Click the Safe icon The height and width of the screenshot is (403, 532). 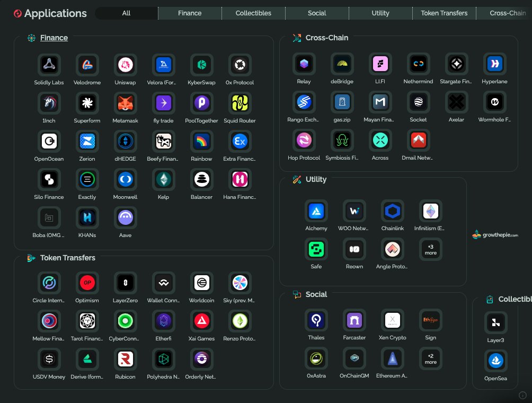(x=316, y=249)
